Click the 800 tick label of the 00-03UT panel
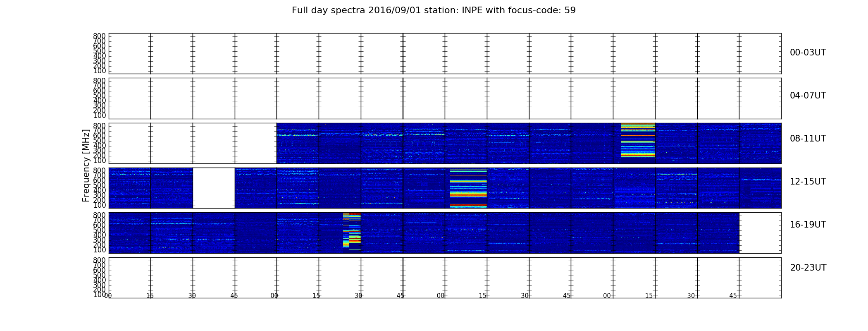The width and height of the screenshot is (868, 331). (99, 36)
